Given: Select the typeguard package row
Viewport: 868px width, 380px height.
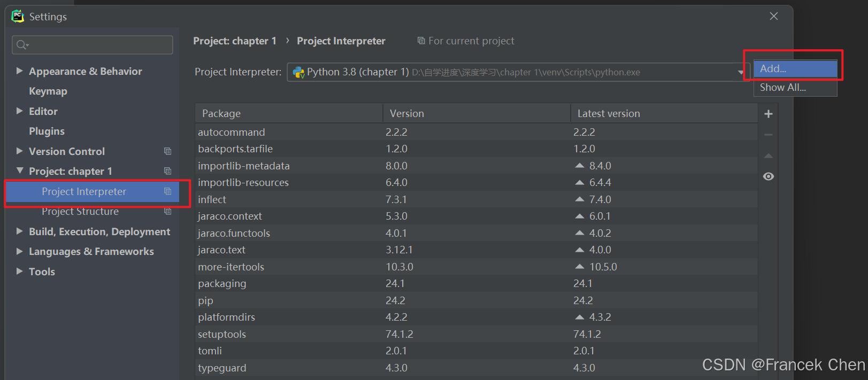Looking at the screenshot, I should pos(477,368).
